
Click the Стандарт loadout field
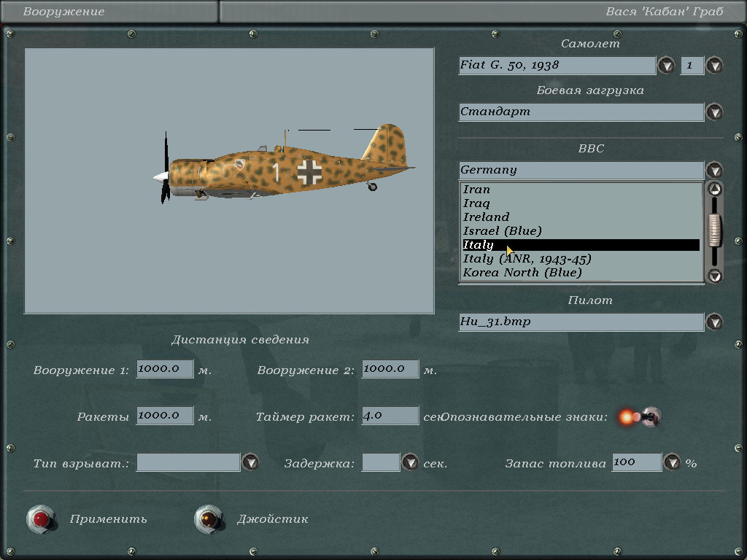click(x=581, y=112)
